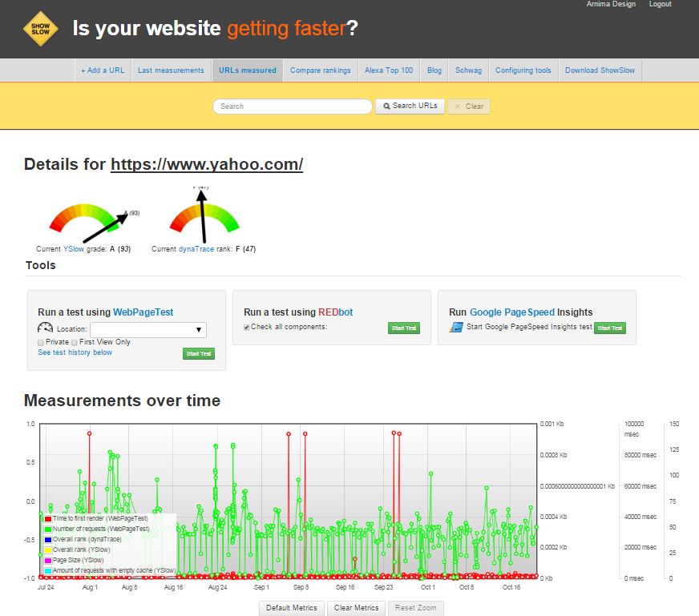Viewport: 699px width, 616px height.
Task: Click the YSlow link under gauge
Action: 74,249
